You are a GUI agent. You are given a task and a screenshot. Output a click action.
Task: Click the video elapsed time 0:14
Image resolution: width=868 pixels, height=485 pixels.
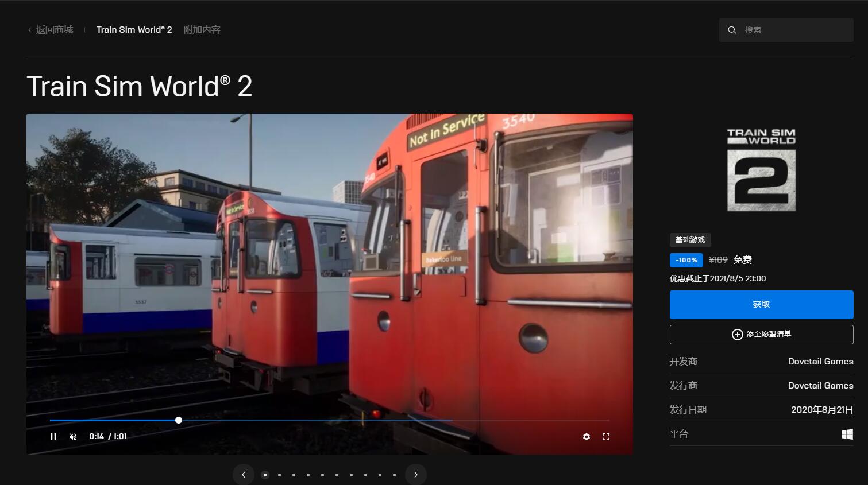[97, 437]
